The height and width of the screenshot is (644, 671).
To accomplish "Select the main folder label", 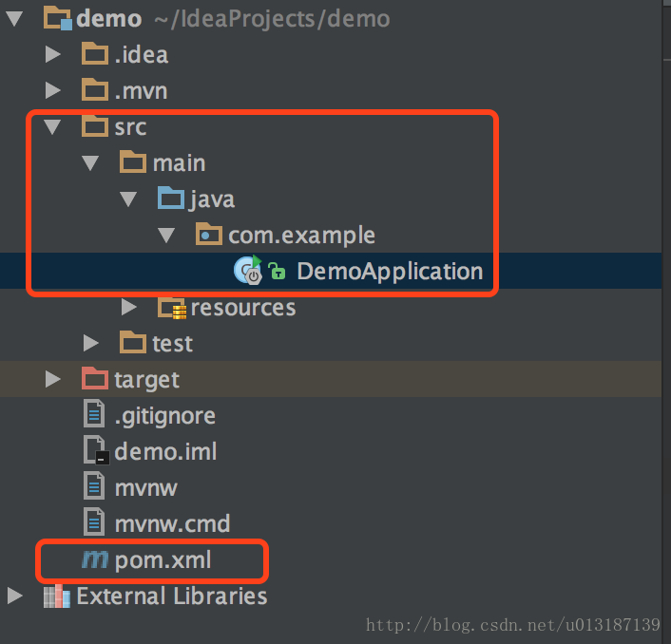I will click(179, 163).
